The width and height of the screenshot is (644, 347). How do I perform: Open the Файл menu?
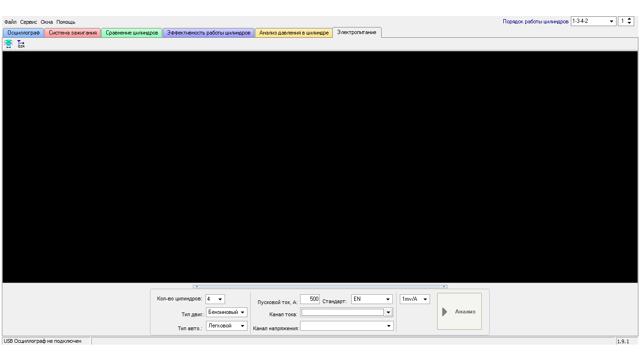pyautogui.click(x=10, y=22)
